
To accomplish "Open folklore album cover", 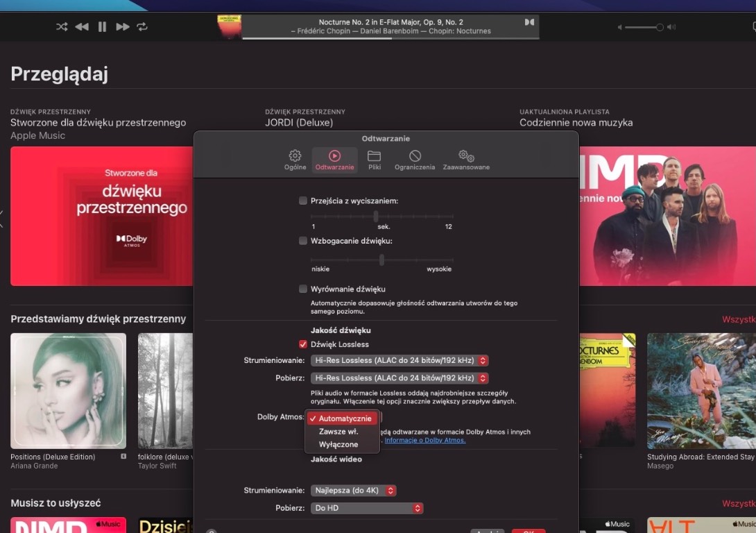I will click(165, 391).
